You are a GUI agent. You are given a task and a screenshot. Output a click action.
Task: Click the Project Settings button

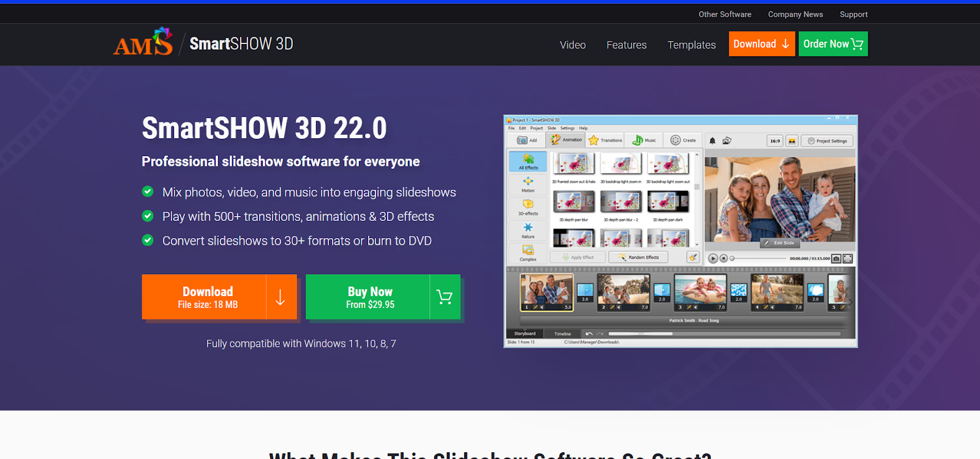click(827, 141)
